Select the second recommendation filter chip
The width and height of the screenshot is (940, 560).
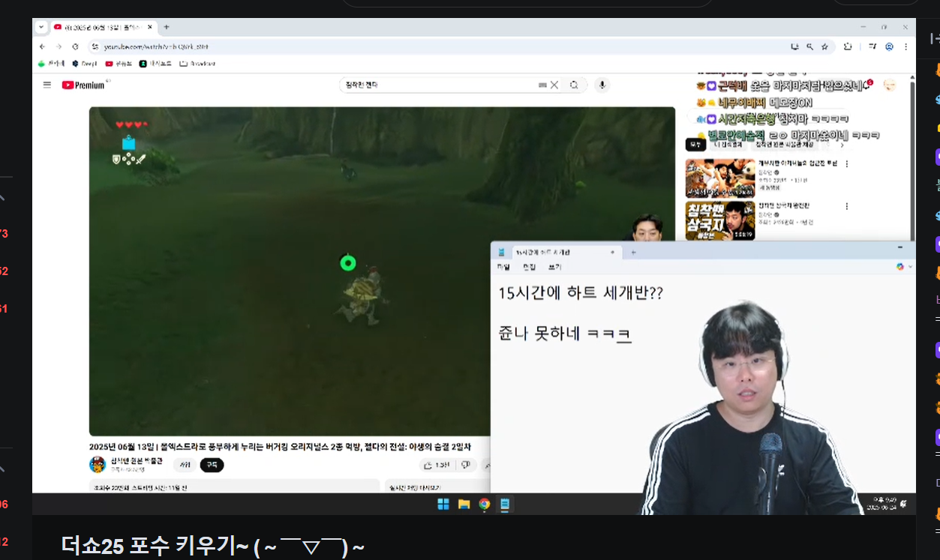pos(728,144)
